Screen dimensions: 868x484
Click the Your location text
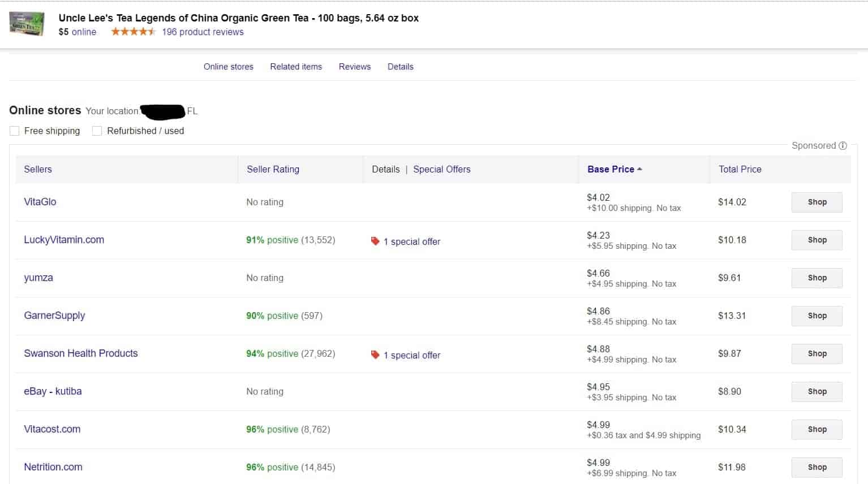(112, 111)
